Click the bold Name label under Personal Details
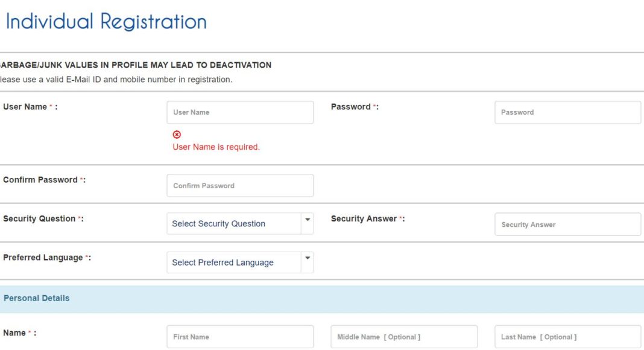 [14, 333]
